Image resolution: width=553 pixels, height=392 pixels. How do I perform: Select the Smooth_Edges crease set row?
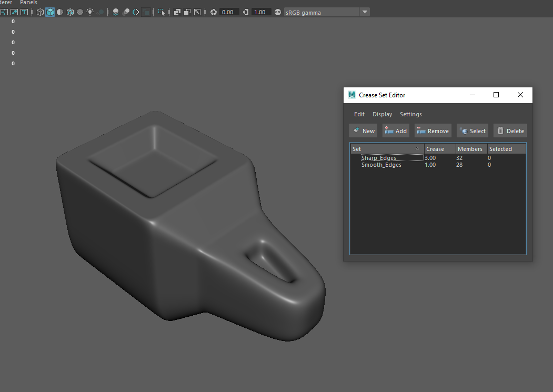coord(438,165)
